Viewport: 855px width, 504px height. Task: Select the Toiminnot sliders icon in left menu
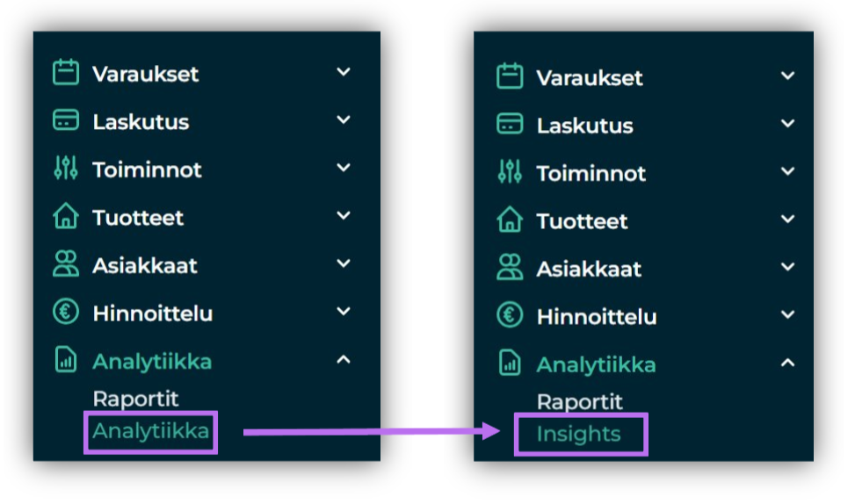[x=66, y=169]
